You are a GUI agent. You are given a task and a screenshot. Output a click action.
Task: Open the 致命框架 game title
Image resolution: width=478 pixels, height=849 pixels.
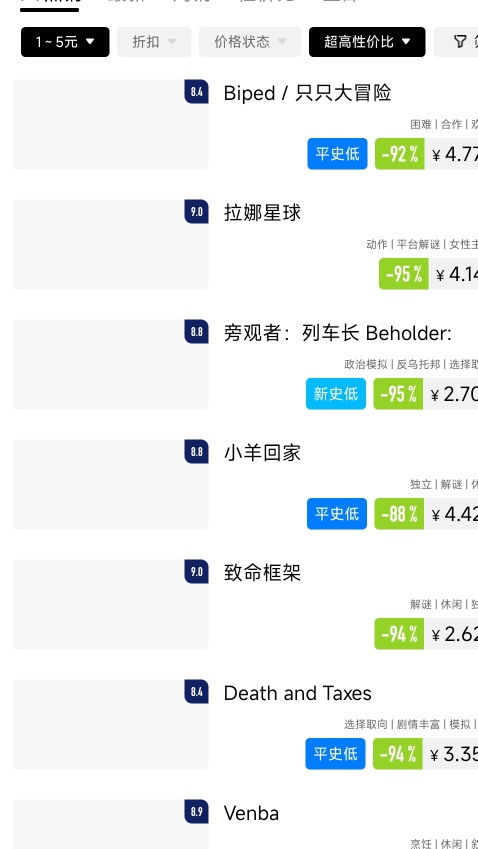pos(262,573)
